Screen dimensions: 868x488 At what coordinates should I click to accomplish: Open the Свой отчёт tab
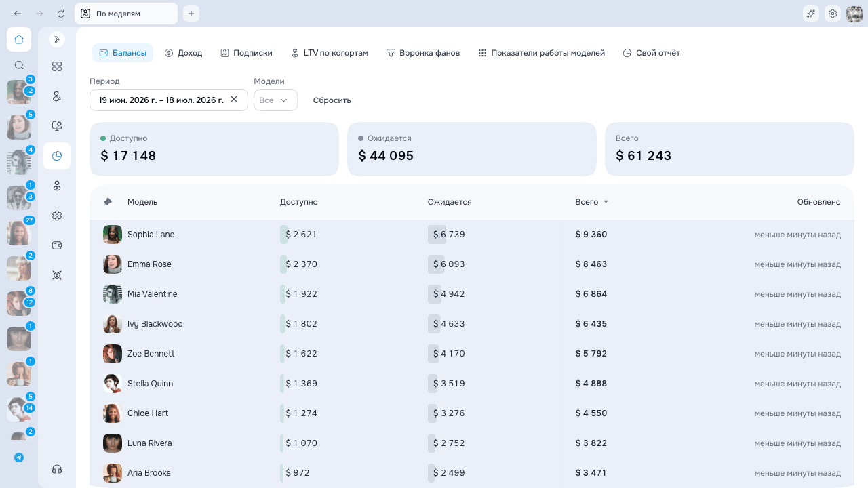(x=652, y=53)
